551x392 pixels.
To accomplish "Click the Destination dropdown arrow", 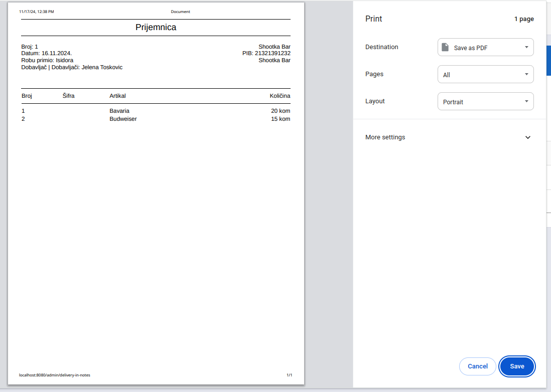I will point(526,47).
